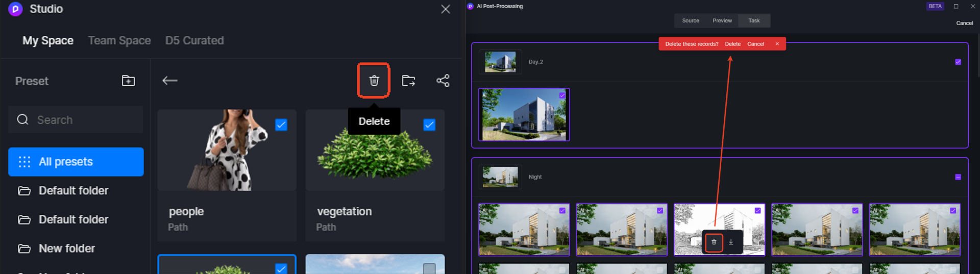Viewport: 980px width, 274px height.
Task: Close the Studio panel with the X
Action: click(x=446, y=9)
